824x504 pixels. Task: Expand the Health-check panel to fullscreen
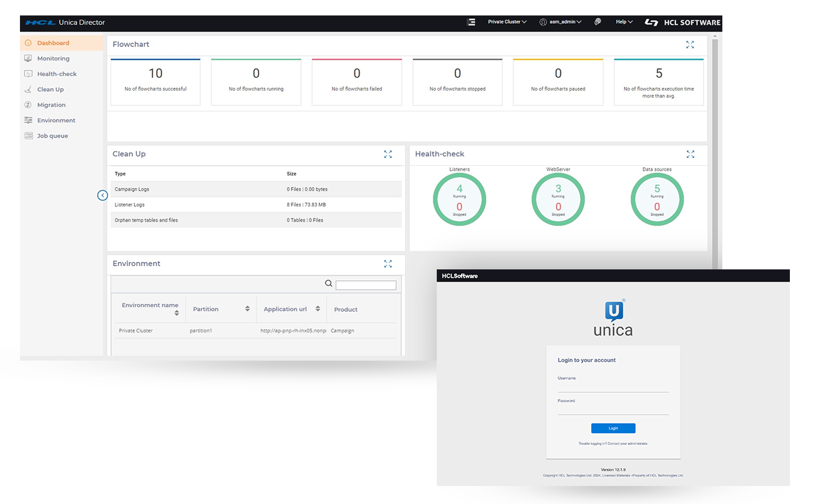point(690,154)
